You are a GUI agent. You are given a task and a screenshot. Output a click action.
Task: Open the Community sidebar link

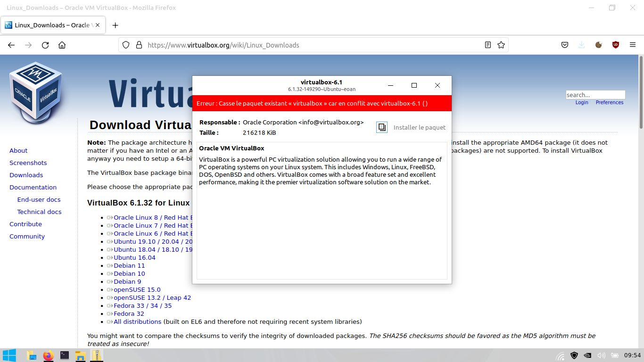tap(27, 236)
